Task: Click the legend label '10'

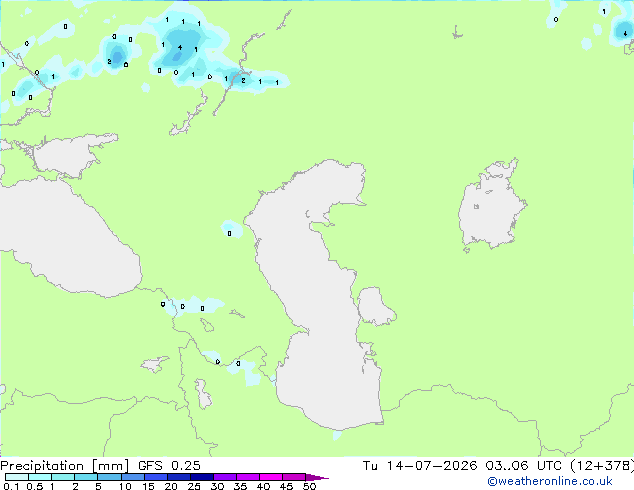Action: click(125, 486)
